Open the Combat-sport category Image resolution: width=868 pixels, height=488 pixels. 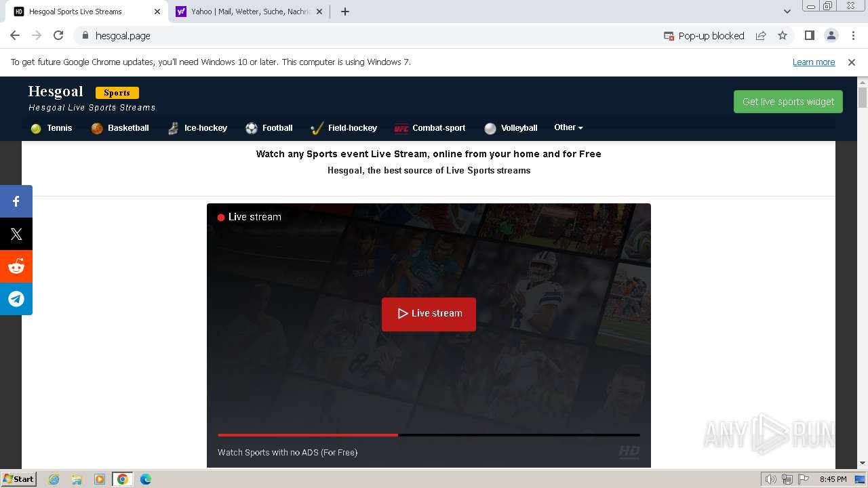(430, 128)
